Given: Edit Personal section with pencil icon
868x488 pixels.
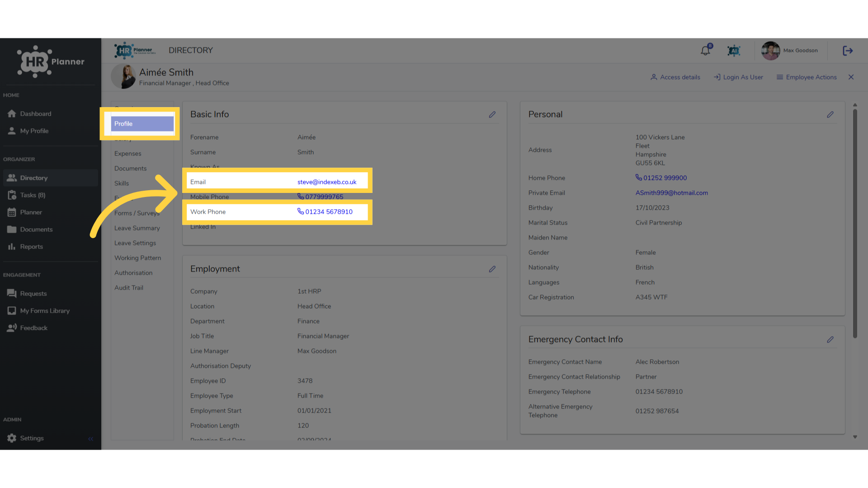Looking at the screenshot, I should pyautogui.click(x=830, y=115).
